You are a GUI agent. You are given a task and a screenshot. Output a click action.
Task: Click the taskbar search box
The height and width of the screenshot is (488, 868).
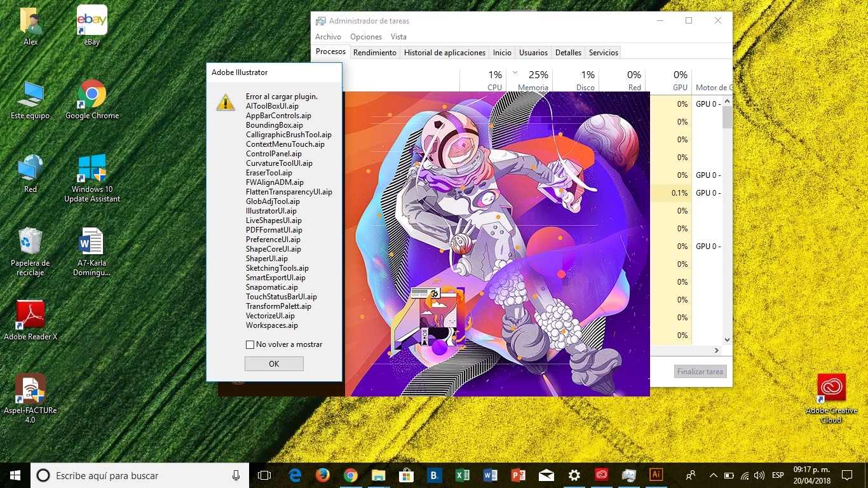pyautogui.click(x=140, y=475)
